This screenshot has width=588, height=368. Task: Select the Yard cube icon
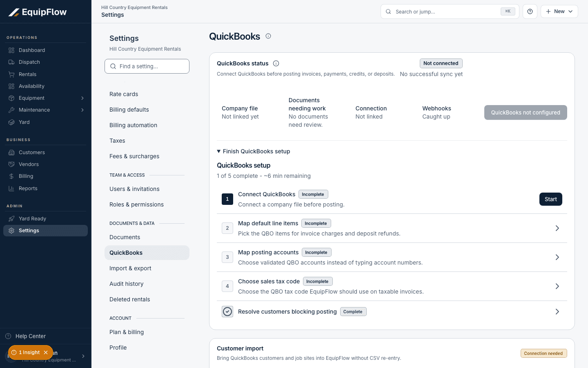point(11,122)
